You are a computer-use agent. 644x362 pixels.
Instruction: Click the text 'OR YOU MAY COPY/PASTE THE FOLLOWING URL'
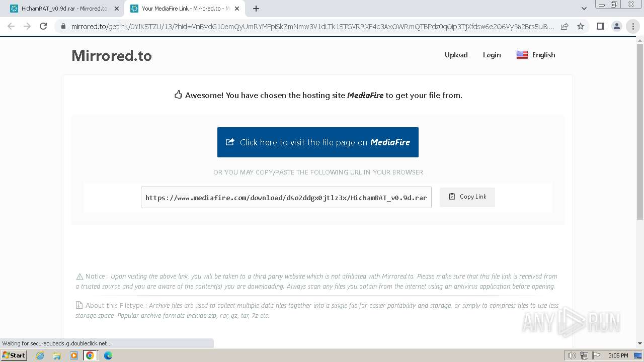318,172
